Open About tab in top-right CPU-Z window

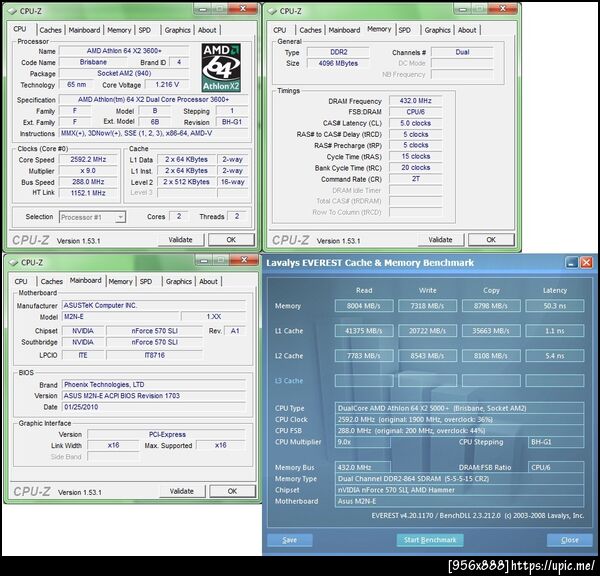[467, 30]
